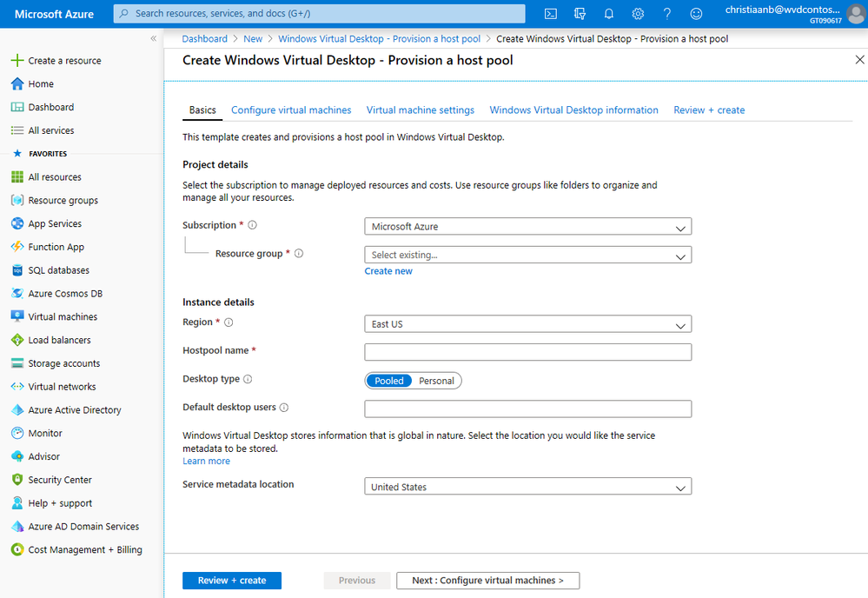Open Cloud Shell from the top bar
Screen dimensions: 868x598
[x=551, y=14]
